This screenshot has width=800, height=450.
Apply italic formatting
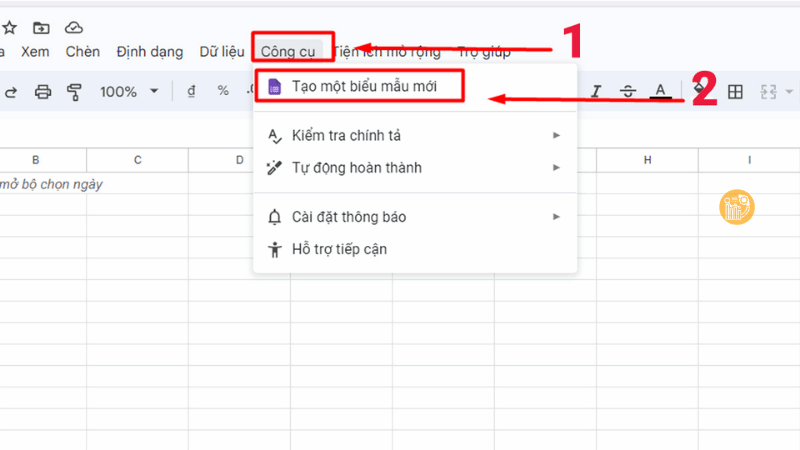[596, 92]
